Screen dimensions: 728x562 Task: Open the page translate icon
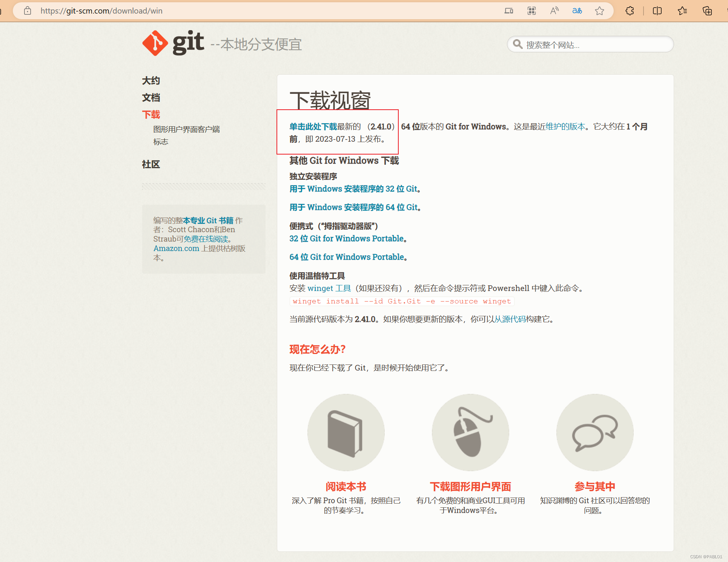coord(577,11)
